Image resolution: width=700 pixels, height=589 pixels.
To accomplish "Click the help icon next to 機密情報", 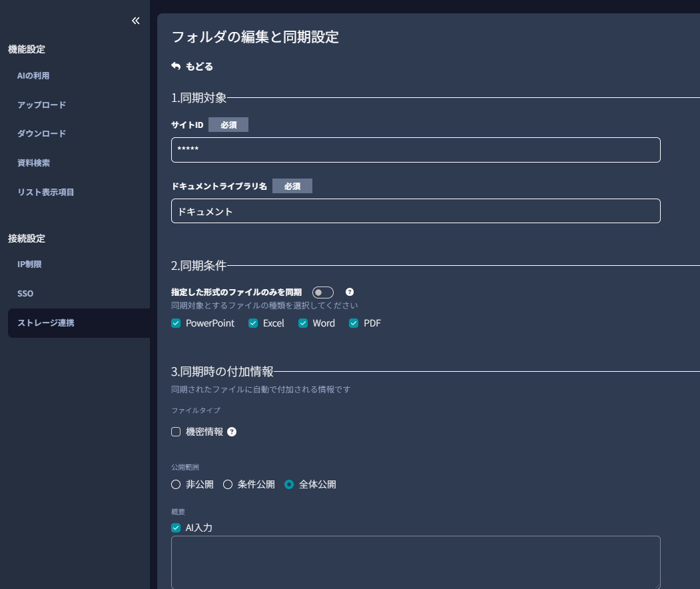I will click(x=232, y=432).
